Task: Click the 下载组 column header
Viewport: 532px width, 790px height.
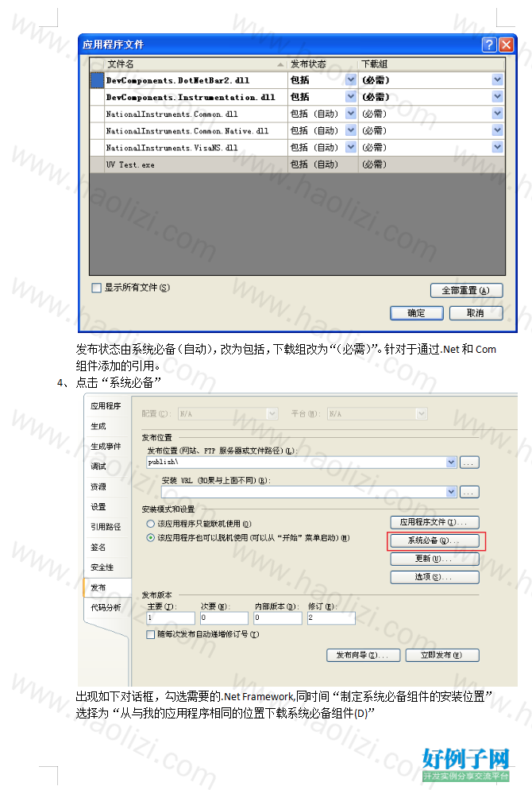Action: click(431, 64)
